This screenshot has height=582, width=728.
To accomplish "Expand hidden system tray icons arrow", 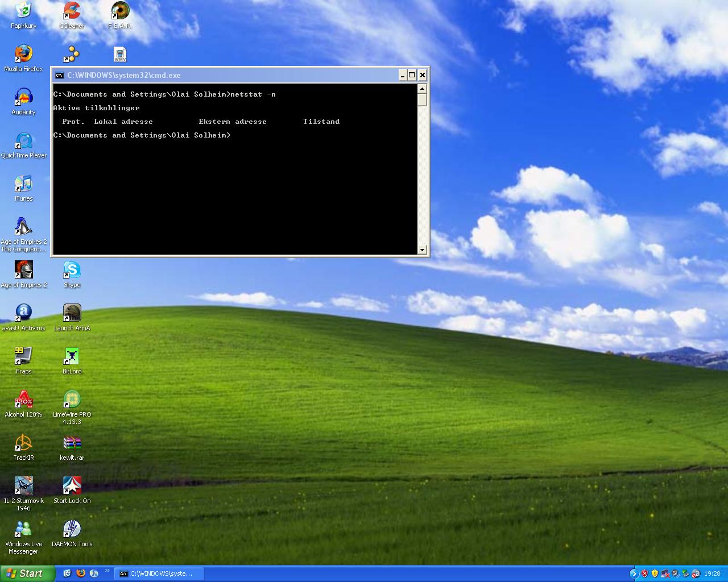I will pyautogui.click(x=634, y=573).
